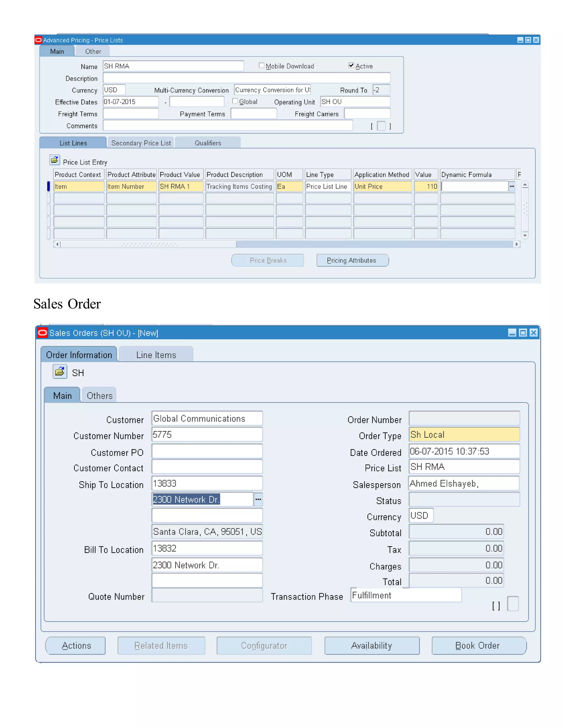Select the List Lines tab
Viewport: 563px width, 728px height.
73,143
